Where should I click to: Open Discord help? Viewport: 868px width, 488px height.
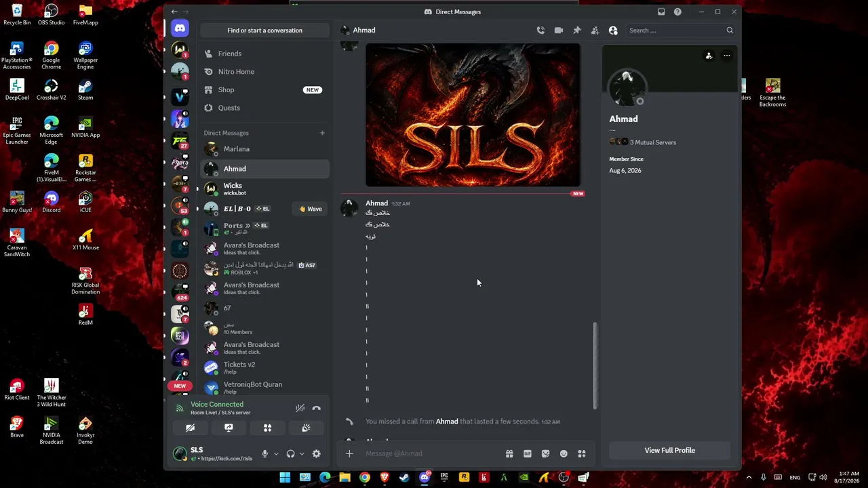677,12
